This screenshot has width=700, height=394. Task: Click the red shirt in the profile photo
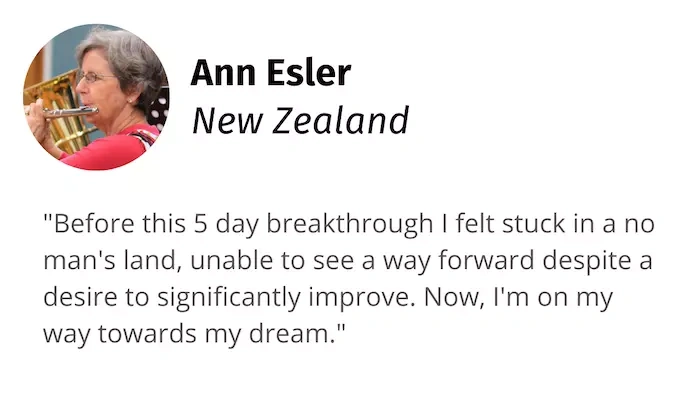pos(112,149)
